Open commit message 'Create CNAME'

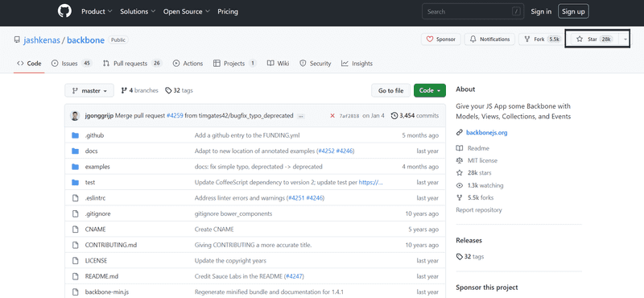[x=214, y=230]
